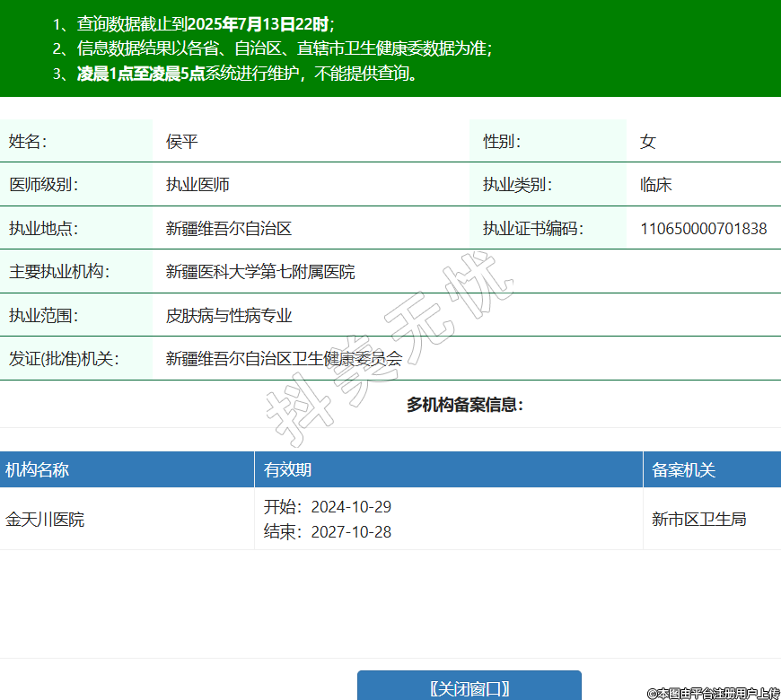Click the 执业医师 level value
This screenshot has height=700, width=781.
pyautogui.click(x=197, y=185)
